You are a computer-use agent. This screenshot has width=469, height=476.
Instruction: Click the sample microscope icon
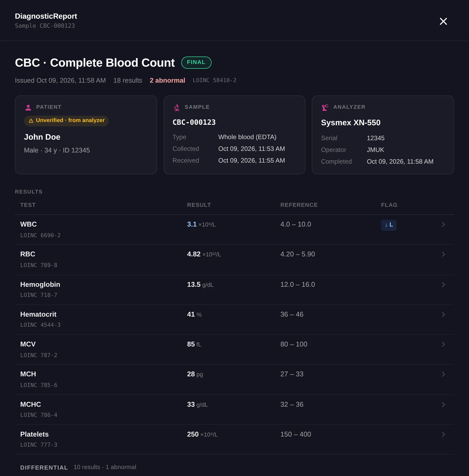click(x=177, y=107)
